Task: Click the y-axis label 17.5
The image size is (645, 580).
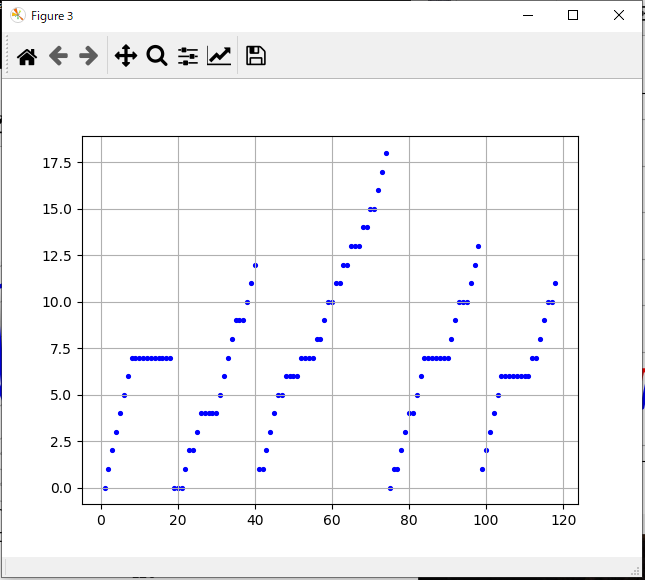Action: (x=57, y=163)
